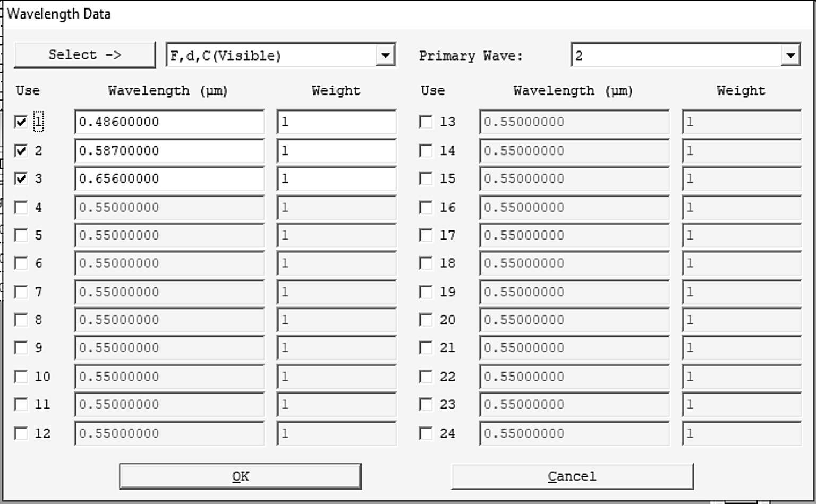The image size is (816, 504).
Task: Tick the wavelength 9 Use checkbox
Action: (x=21, y=348)
